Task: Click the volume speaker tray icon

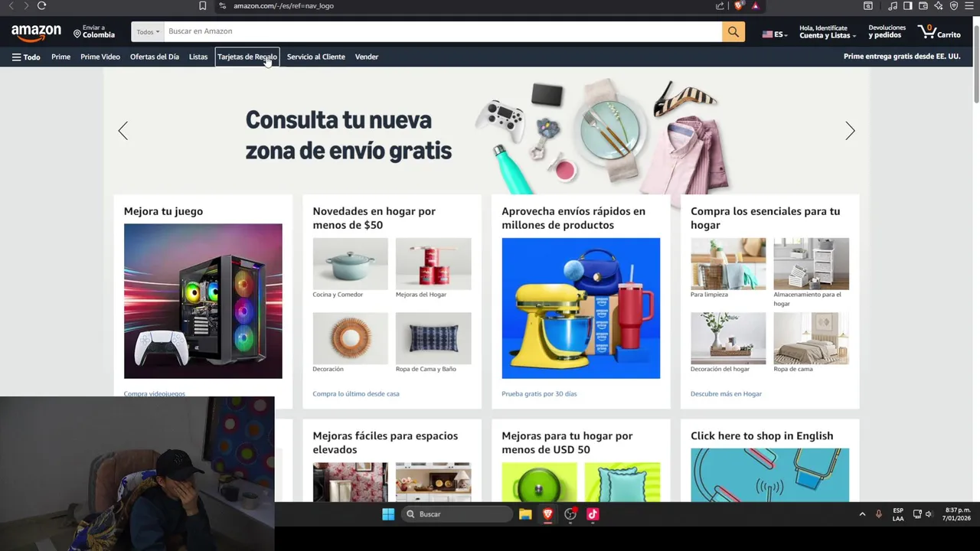Action: pos(929,514)
